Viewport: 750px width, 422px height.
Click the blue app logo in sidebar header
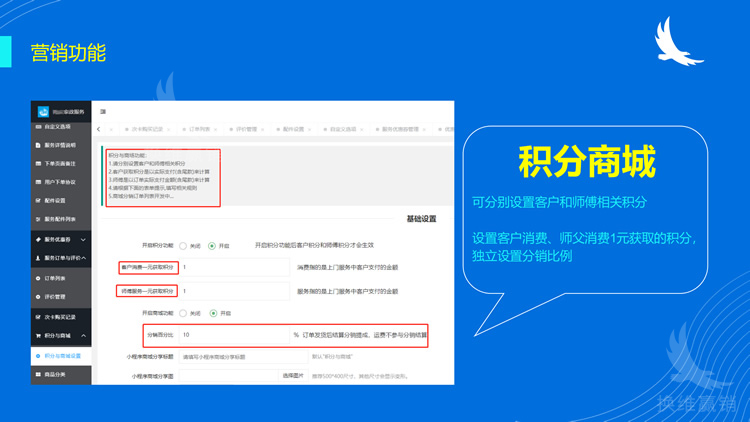pyautogui.click(x=44, y=111)
